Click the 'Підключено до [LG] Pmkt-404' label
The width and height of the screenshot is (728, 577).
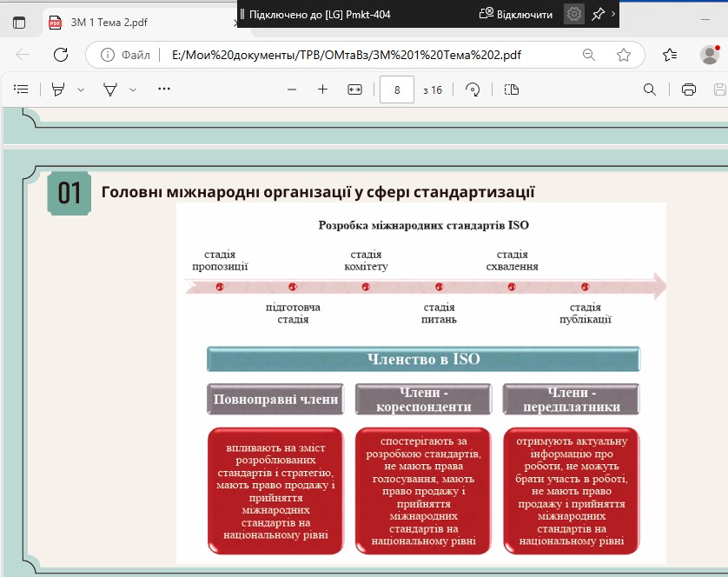[x=320, y=15]
